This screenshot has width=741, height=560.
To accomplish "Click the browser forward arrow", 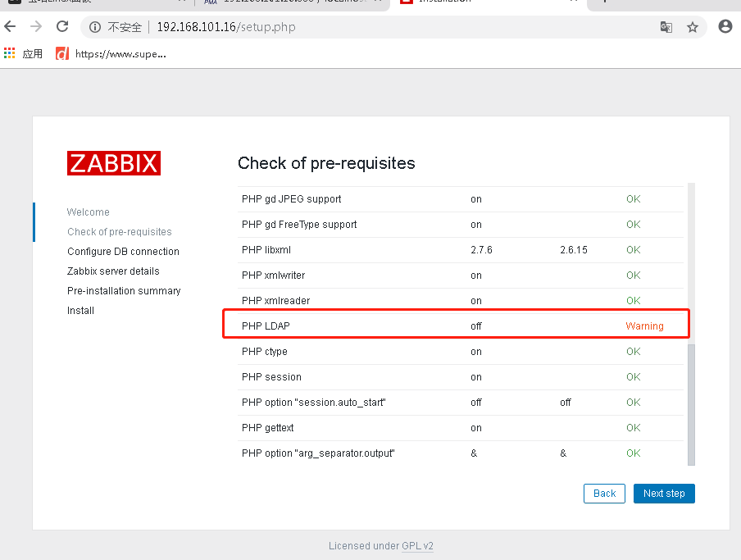I will (36, 26).
